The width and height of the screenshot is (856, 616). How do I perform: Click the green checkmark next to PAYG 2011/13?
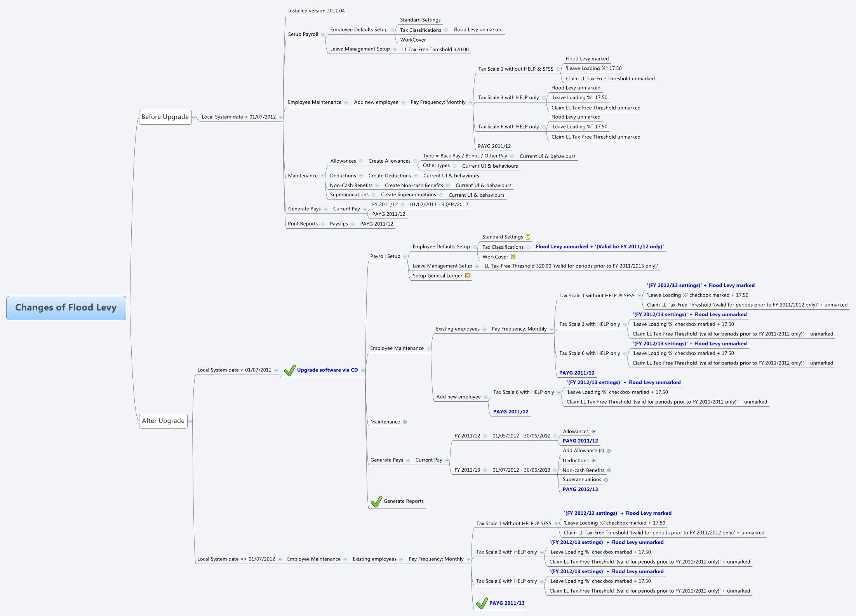(x=482, y=603)
